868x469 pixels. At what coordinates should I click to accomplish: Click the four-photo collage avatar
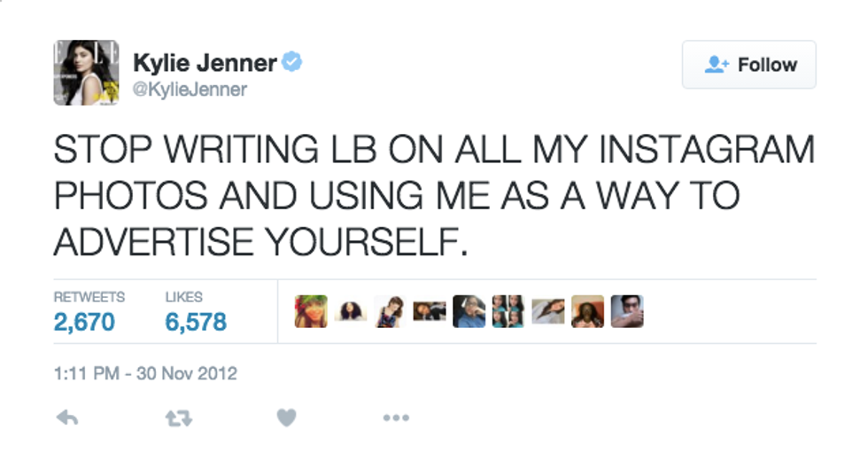508,311
